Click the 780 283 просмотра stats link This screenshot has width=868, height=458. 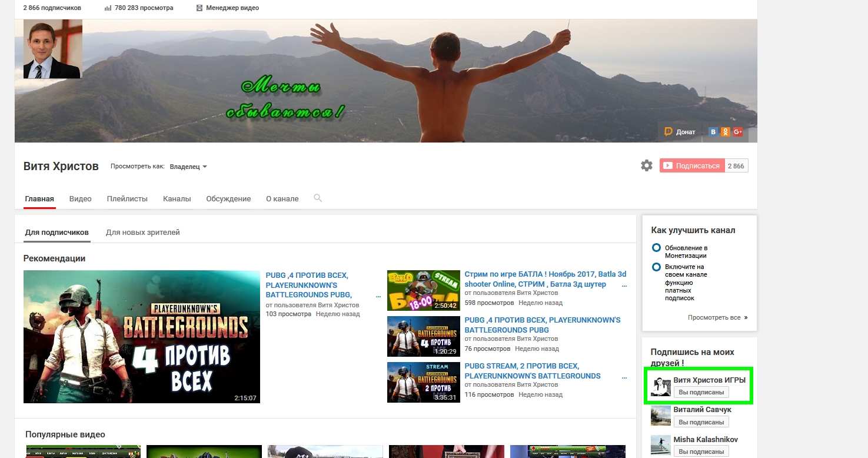point(139,8)
